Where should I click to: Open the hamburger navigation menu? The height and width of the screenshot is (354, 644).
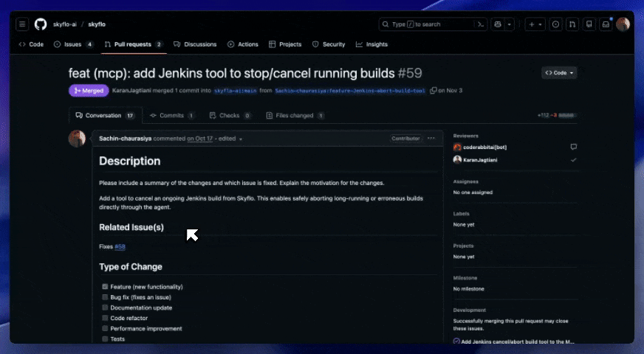click(x=22, y=24)
